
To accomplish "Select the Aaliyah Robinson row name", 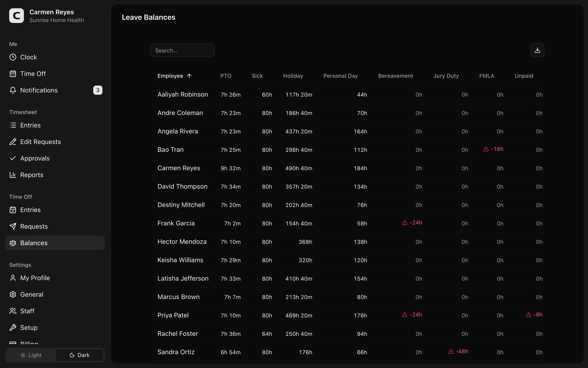I will pos(183,94).
